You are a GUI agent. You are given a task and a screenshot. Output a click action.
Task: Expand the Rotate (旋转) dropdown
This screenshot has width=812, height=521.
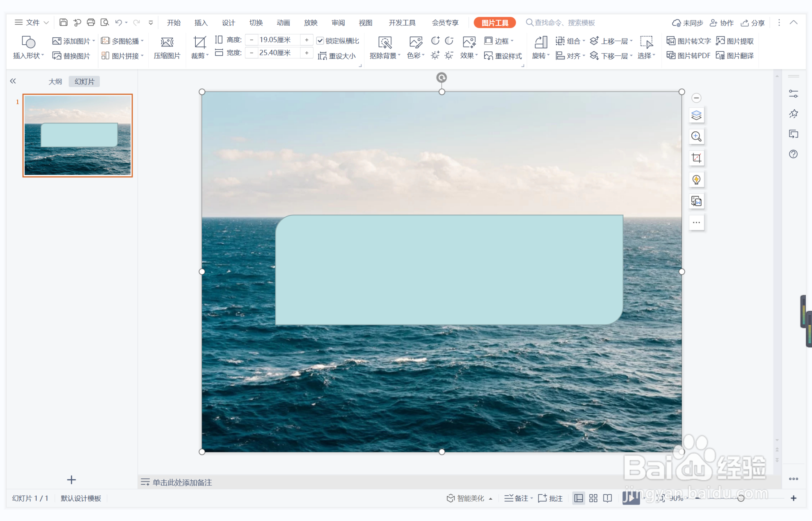pos(548,55)
